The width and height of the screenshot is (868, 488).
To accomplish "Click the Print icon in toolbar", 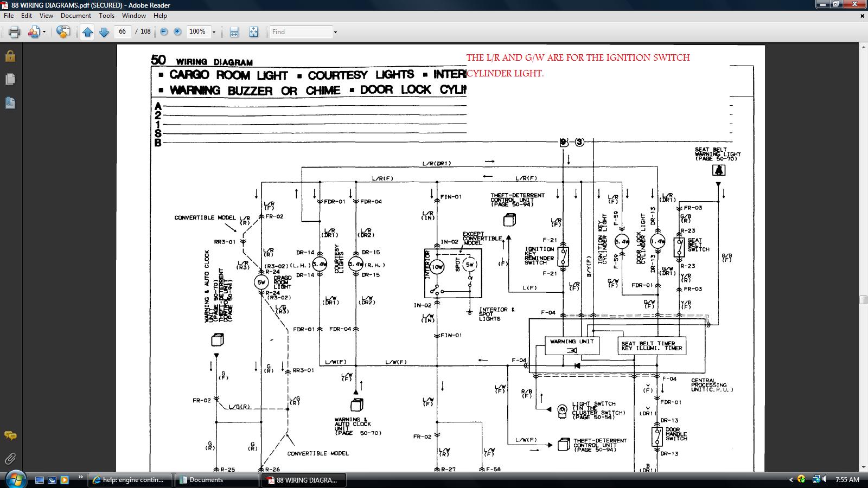I will [15, 32].
